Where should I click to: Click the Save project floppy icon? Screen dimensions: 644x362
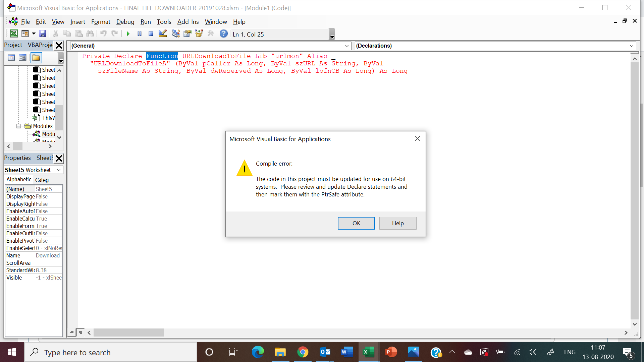[42, 34]
